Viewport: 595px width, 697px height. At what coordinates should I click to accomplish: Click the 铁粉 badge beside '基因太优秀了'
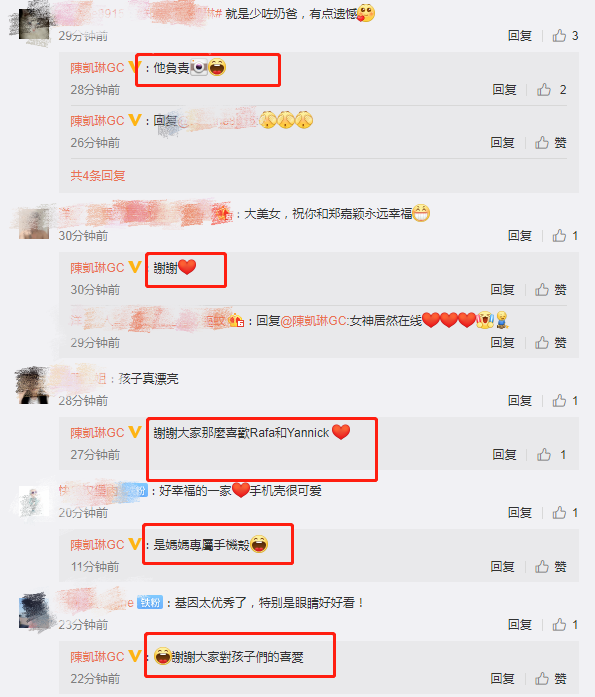(150, 603)
